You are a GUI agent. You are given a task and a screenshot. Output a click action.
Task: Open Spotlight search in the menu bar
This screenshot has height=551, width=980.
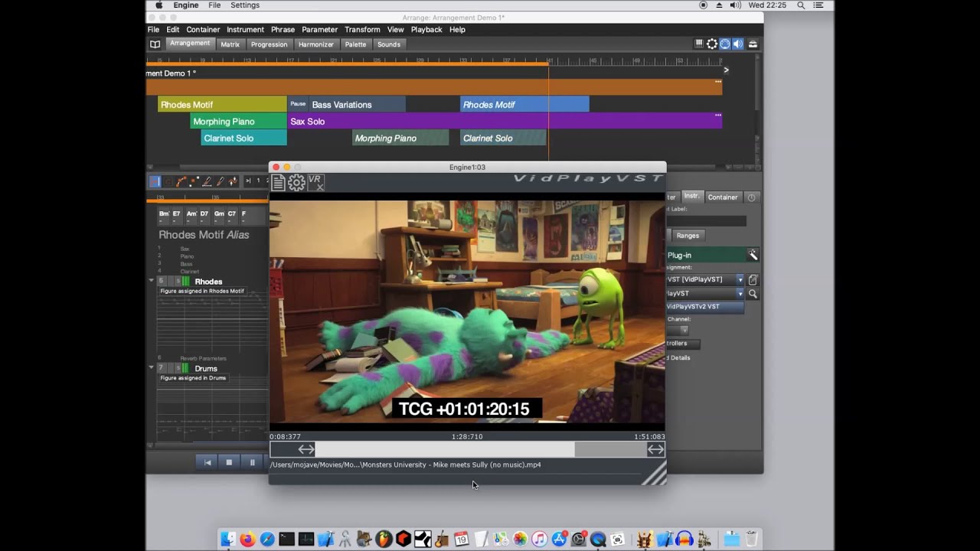(801, 5)
